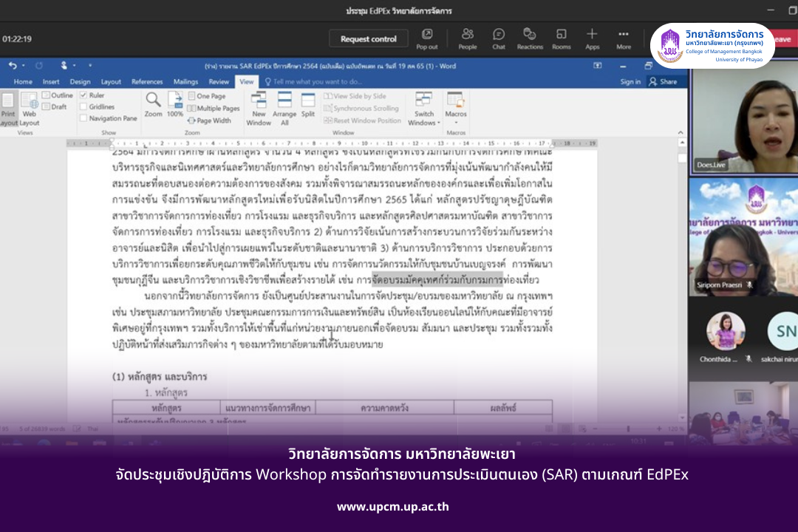Enable the Gridlines checkbox
798x532 pixels.
tap(83, 107)
